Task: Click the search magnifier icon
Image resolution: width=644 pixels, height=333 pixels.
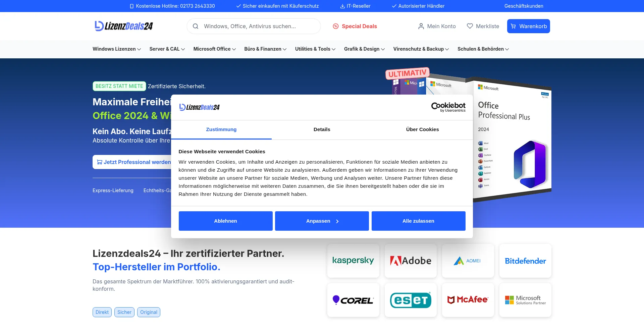Action: click(x=196, y=26)
